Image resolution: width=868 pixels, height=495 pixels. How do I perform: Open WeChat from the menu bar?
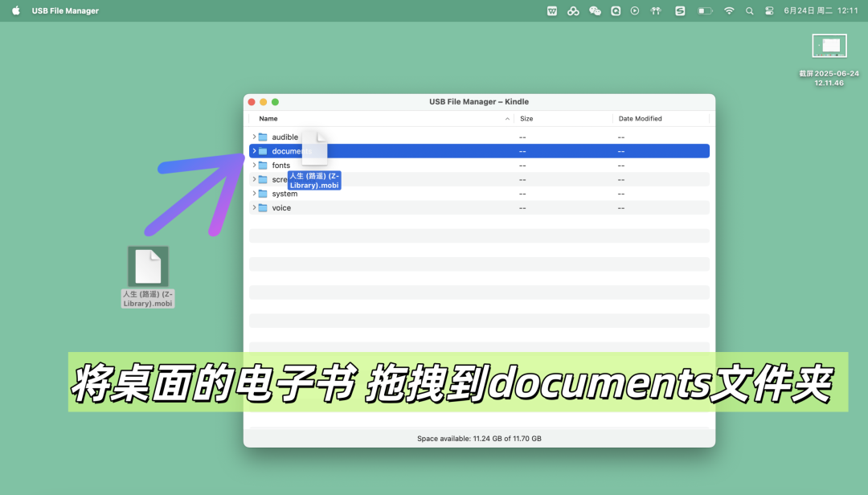coord(595,10)
